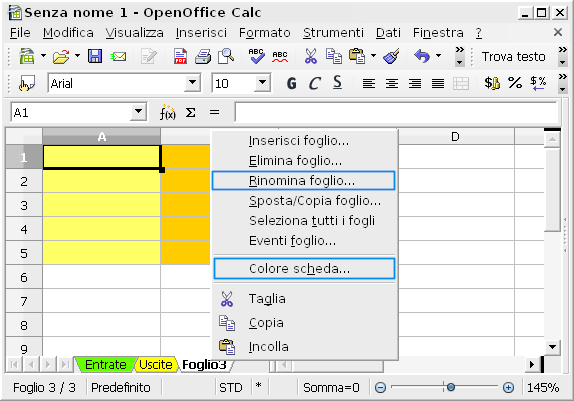Run the spellcheck ABC checkmark icon
Image resolution: width=574 pixels, height=401 pixels.
[x=256, y=56]
